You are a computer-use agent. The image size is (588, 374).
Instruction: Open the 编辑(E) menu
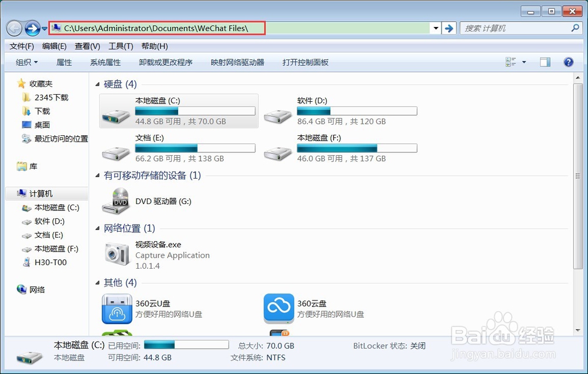click(54, 46)
